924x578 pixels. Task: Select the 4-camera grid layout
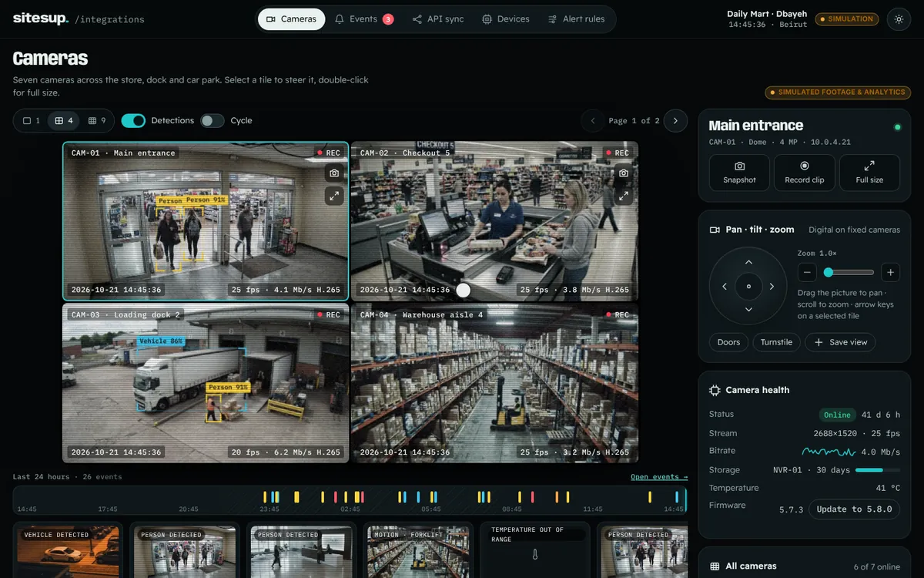[x=64, y=120]
